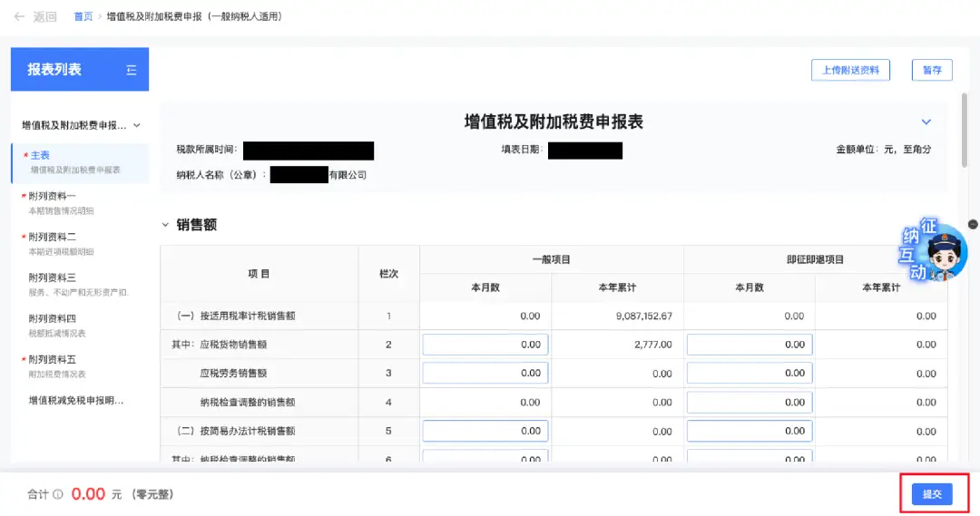The image size is (980, 516).
Task: Edit row 4 即征即退项目 本月数 field
Action: point(750,403)
